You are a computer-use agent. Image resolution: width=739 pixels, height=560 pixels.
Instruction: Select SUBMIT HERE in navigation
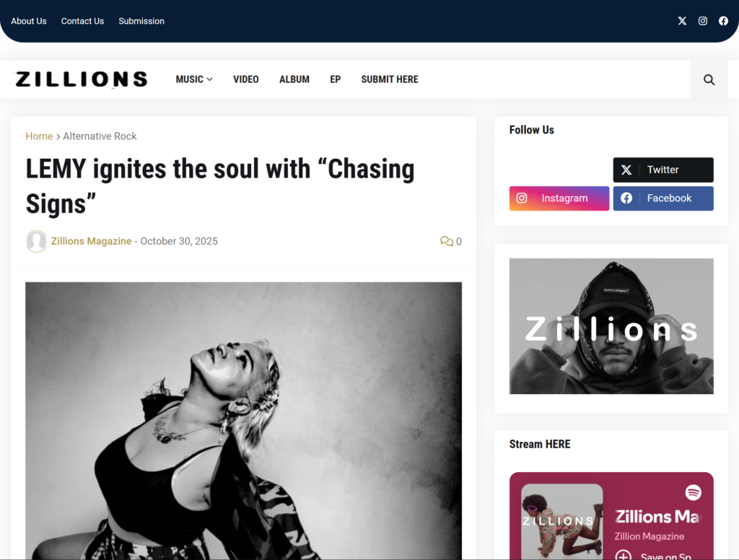tap(389, 79)
